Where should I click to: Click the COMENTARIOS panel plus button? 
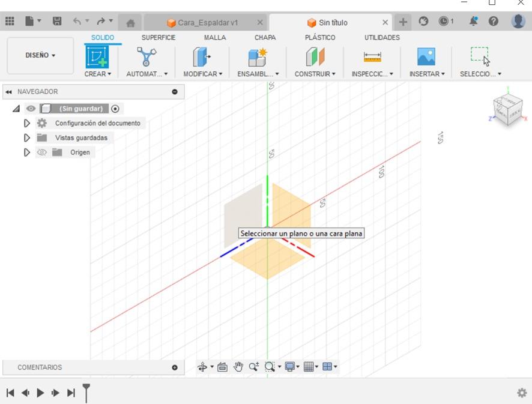(x=175, y=367)
